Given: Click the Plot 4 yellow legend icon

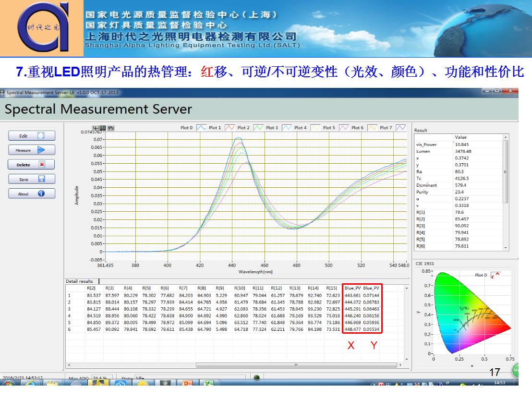Looking at the screenshot, I should click(315, 128).
